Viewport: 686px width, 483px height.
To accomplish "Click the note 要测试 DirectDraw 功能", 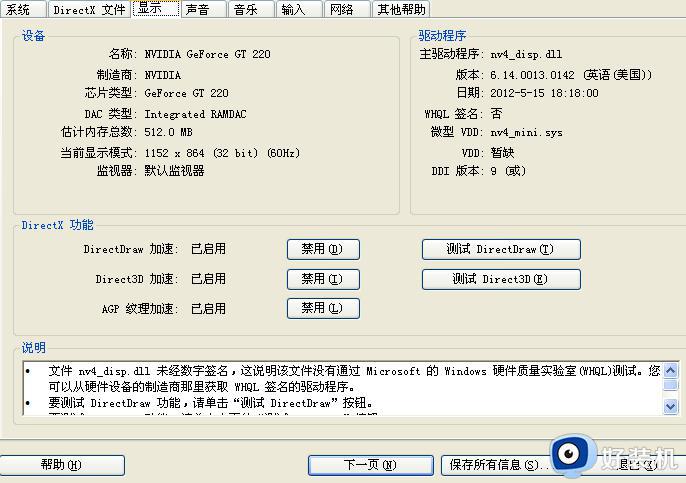I will [x=210, y=403].
